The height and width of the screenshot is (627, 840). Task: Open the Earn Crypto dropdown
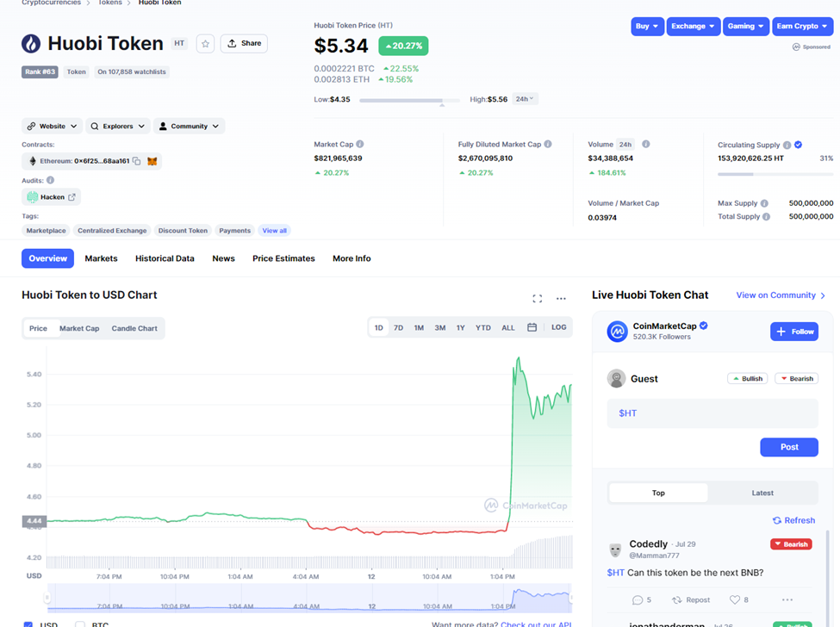tap(802, 26)
